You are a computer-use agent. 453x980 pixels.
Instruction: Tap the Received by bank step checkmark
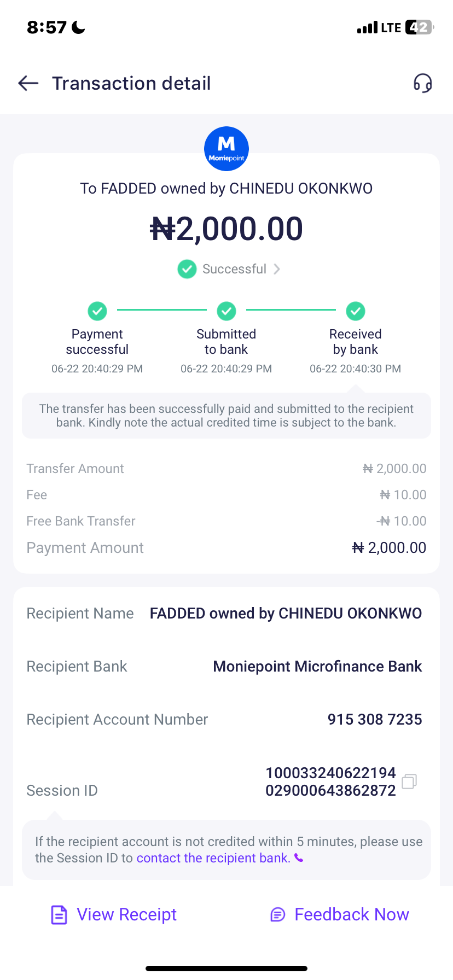(x=356, y=311)
